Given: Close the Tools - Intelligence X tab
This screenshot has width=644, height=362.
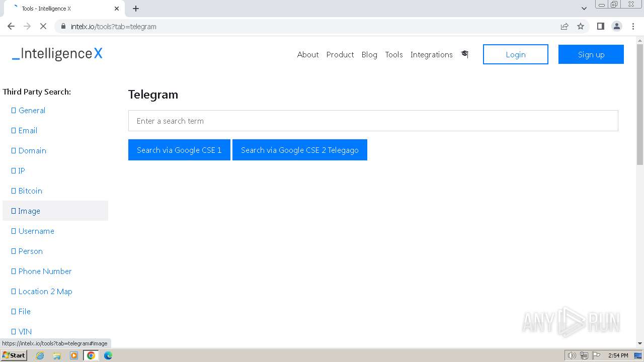Looking at the screenshot, I should (117, 9).
